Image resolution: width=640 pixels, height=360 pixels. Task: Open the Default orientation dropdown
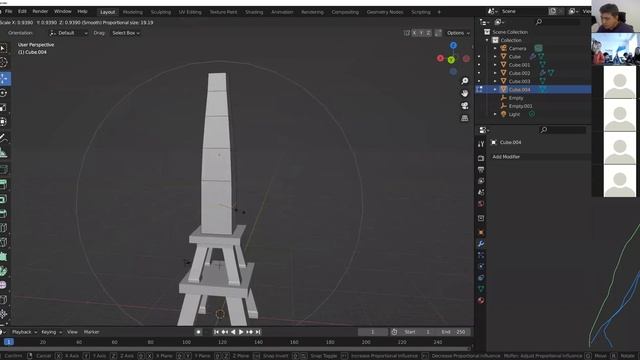tap(68, 33)
